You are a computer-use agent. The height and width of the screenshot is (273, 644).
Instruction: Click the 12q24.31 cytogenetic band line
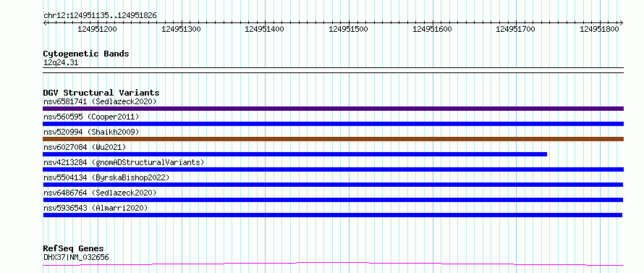point(333,70)
